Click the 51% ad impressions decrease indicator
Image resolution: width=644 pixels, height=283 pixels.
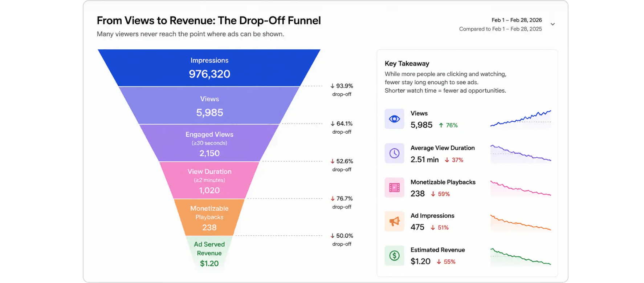[x=440, y=228]
